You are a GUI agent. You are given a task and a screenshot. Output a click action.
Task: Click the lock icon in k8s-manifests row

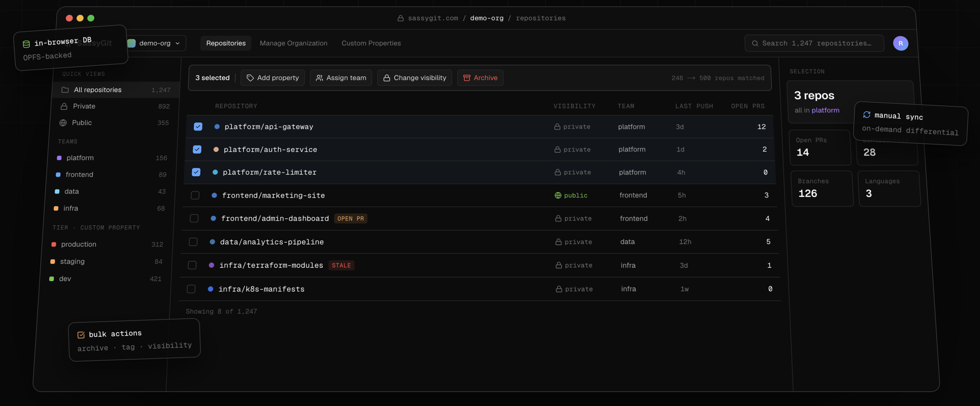click(x=559, y=289)
